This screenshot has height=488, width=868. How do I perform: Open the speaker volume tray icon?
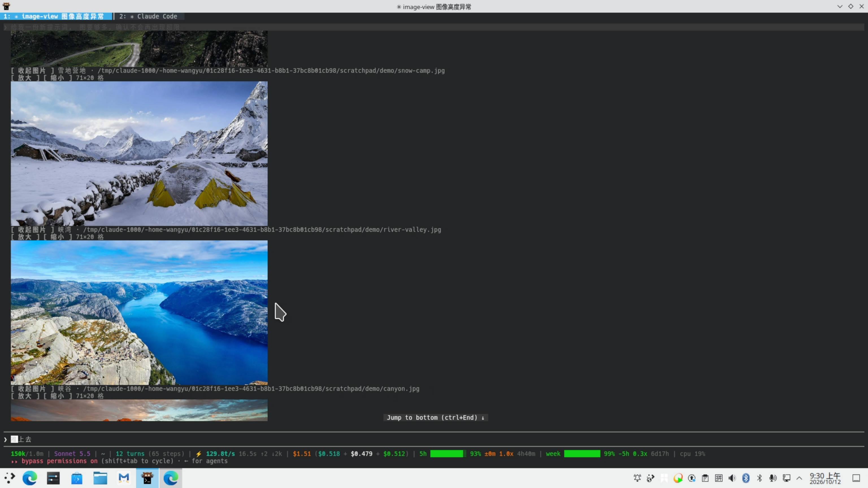(x=732, y=478)
